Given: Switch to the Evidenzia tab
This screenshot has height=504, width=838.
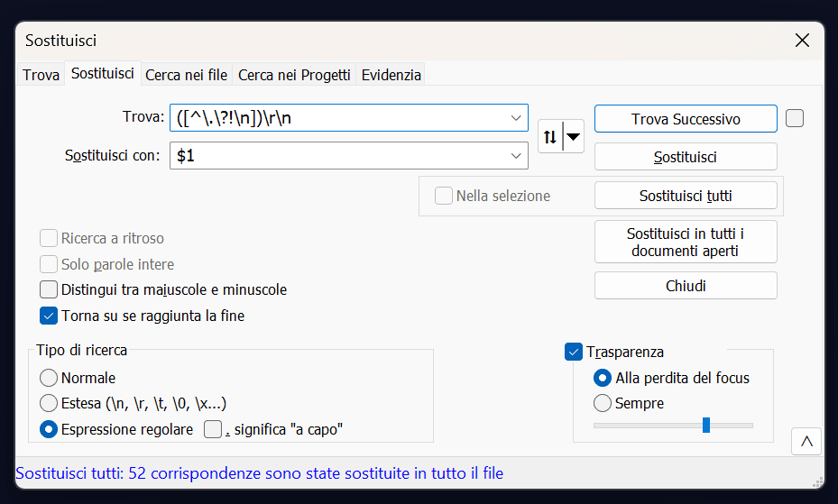Looking at the screenshot, I should pyautogui.click(x=391, y=75).
